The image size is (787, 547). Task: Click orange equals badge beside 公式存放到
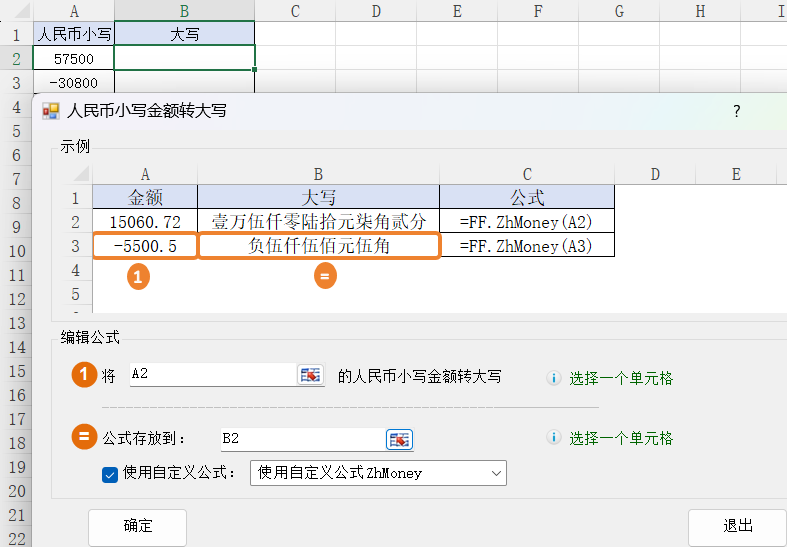tap(83, 437)
